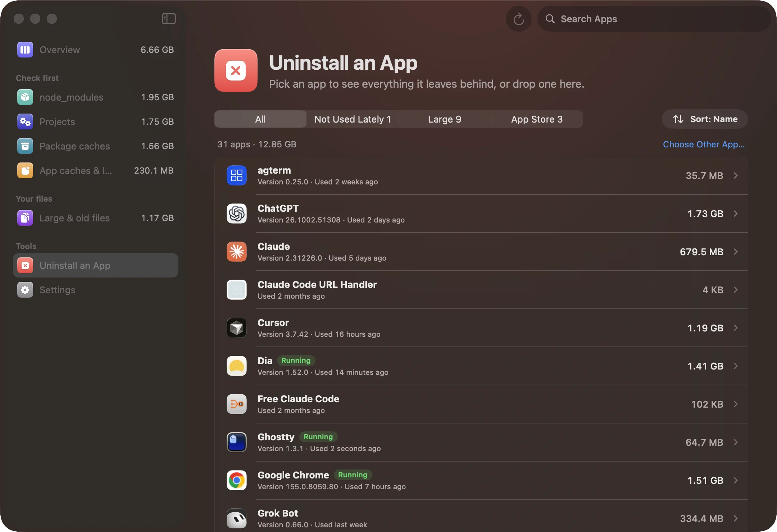The image size is (777, 532).
Task: Click the Dia app icon
Action: (237, 366)
